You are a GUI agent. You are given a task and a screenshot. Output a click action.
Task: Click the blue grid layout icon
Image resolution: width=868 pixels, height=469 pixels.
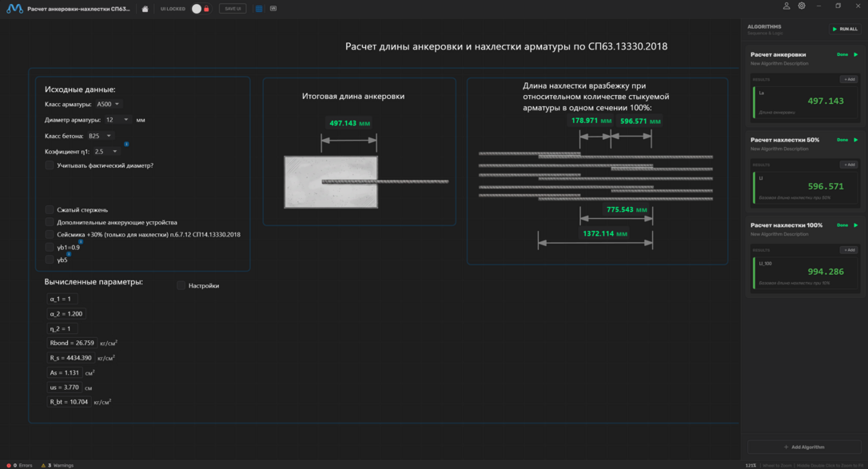[259, 9]
